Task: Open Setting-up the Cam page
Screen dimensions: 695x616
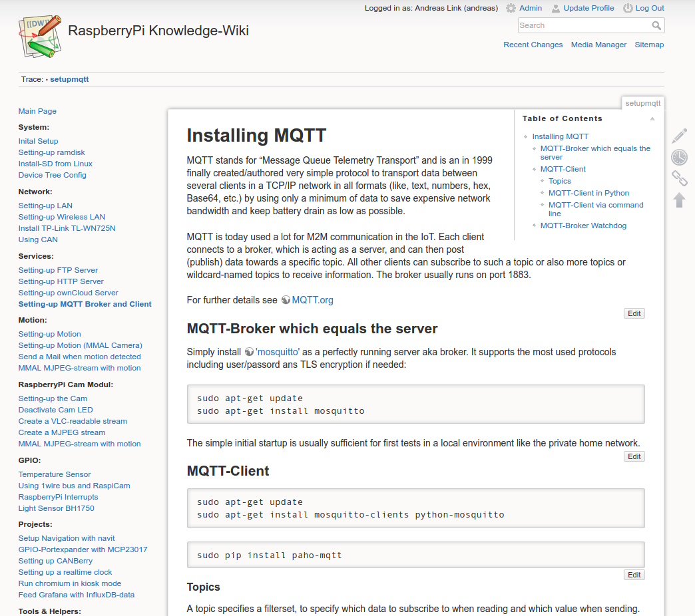Action: click(x=53, y=398)
